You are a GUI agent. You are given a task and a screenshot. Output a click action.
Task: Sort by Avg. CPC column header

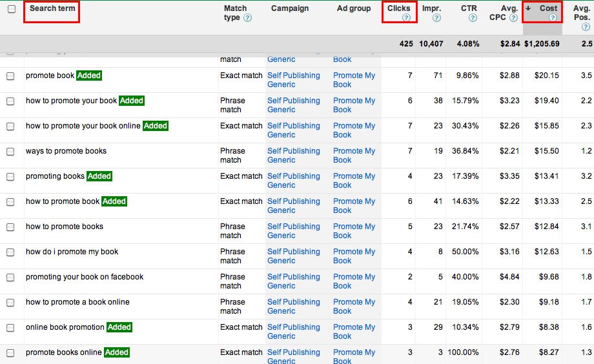[x=504, y=13]
